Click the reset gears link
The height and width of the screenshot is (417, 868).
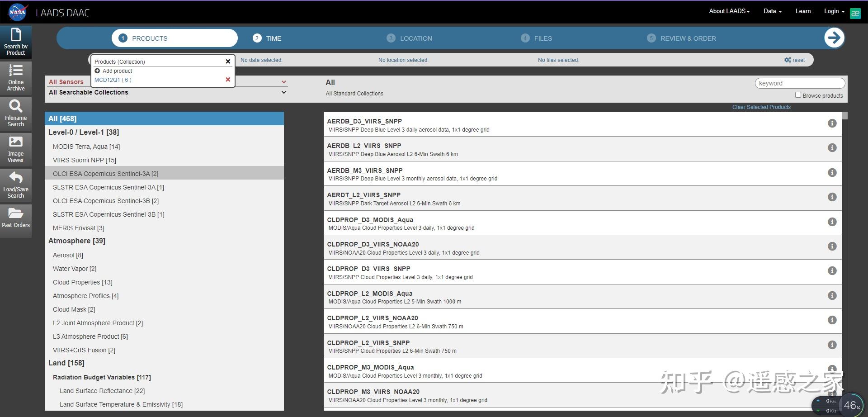coord(794,60)
